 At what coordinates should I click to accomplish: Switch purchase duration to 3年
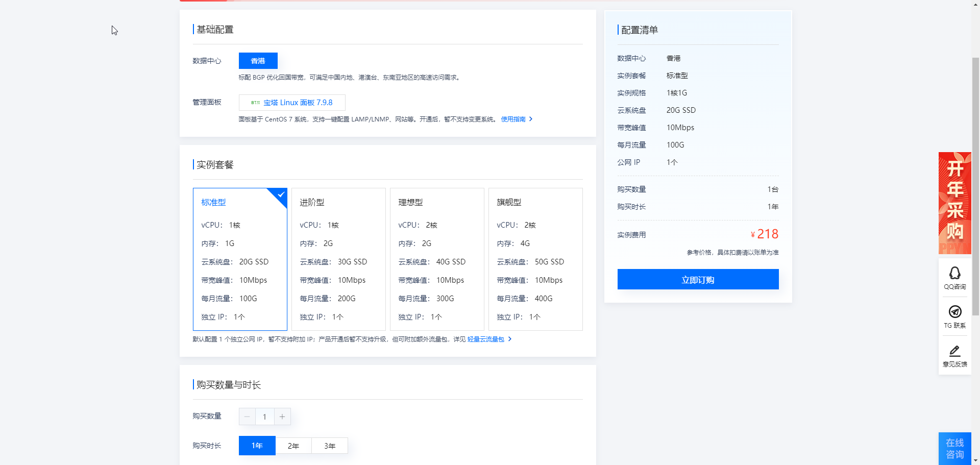pos(329,445)
